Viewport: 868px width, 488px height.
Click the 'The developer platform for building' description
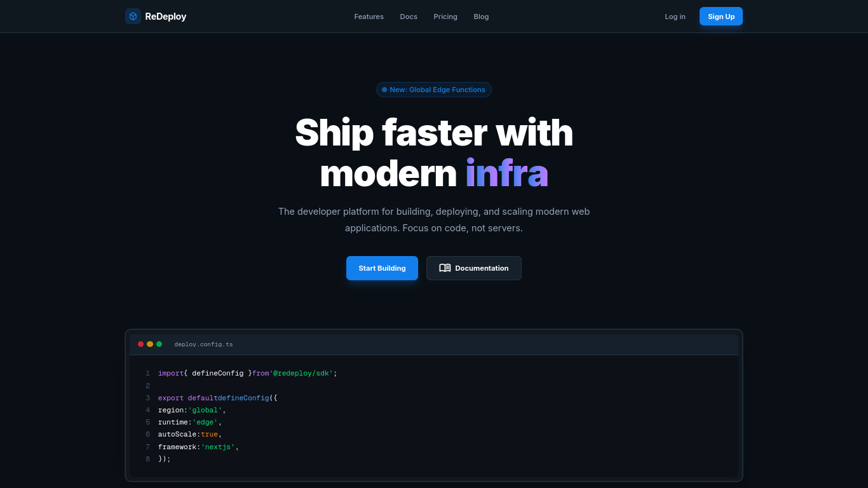click(434, 219)
